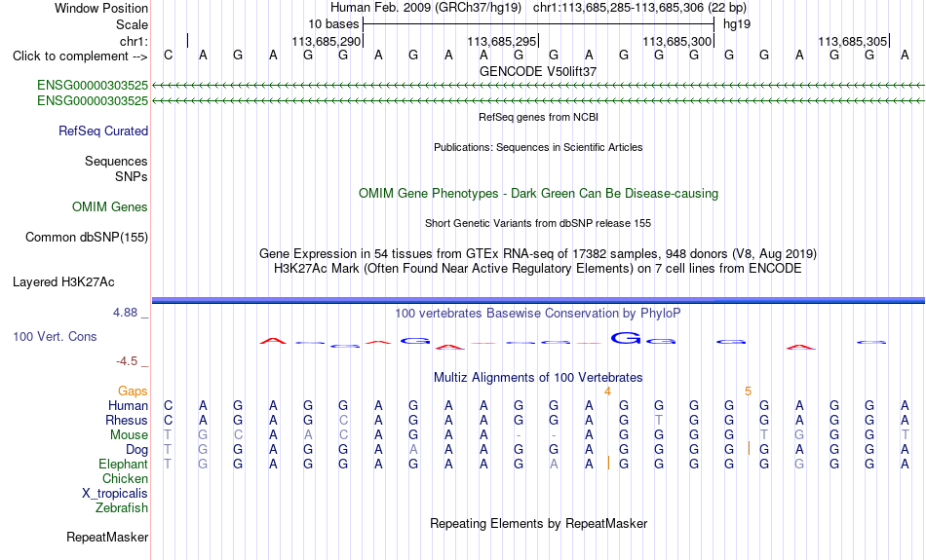This screenshot has height=560, width=926.
Task: Open the H3K27Ac Mark ENCODE title
Action: coord(538,269)
